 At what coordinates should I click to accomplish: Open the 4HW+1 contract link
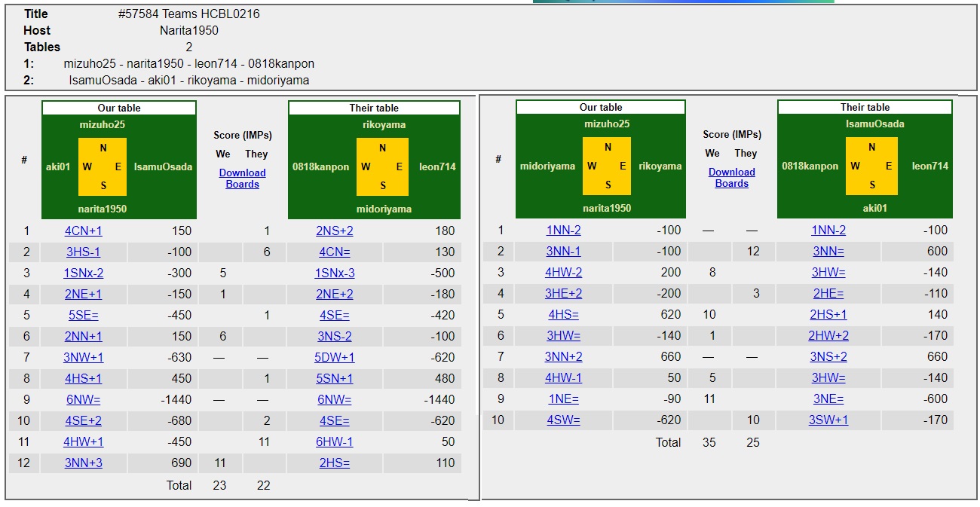(83, 441)
